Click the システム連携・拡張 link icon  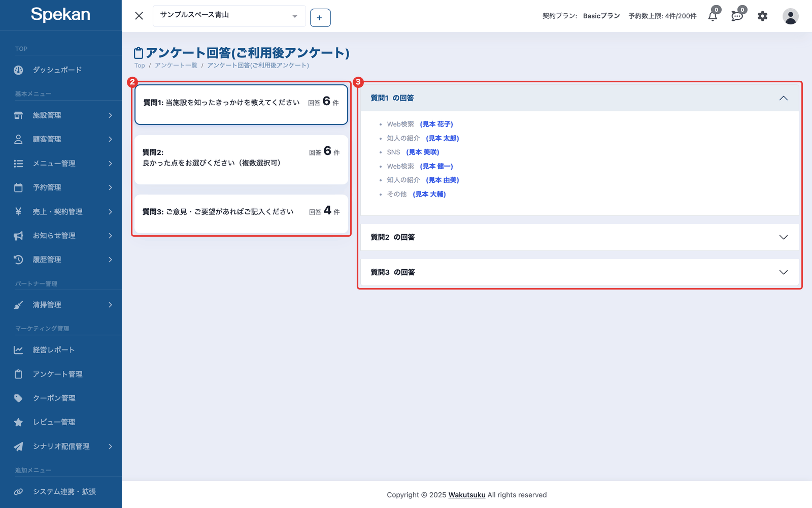pos(18,492)
